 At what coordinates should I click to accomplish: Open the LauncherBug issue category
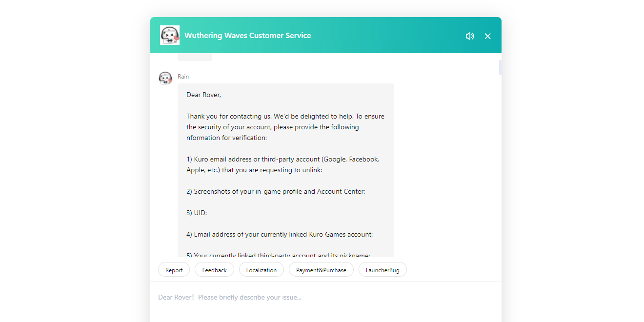tap(382, 269)
